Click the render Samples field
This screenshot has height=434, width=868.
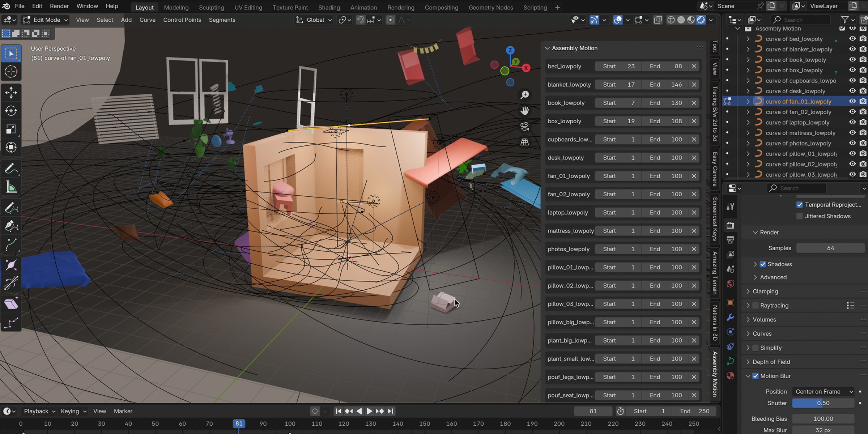click(x=830, y=248)
